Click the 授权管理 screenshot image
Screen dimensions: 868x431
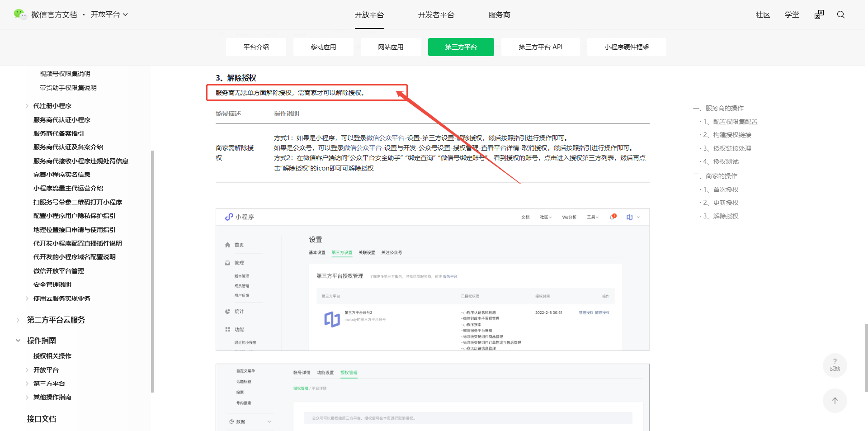[x=433, y=398]
